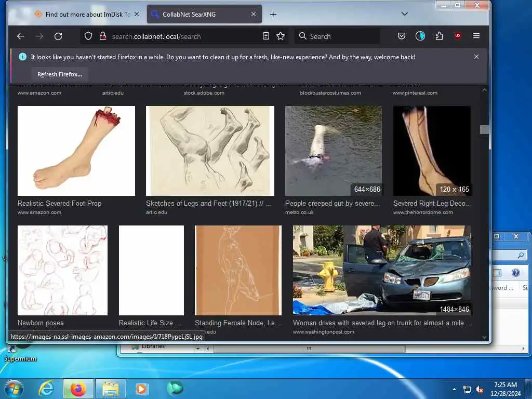
Task: Open the uBlock Origin extension icon
Action: (x=458, y=36)
